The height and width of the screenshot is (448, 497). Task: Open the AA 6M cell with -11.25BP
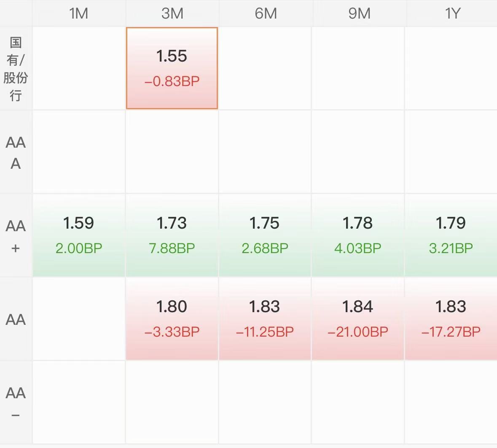(265, 318)
